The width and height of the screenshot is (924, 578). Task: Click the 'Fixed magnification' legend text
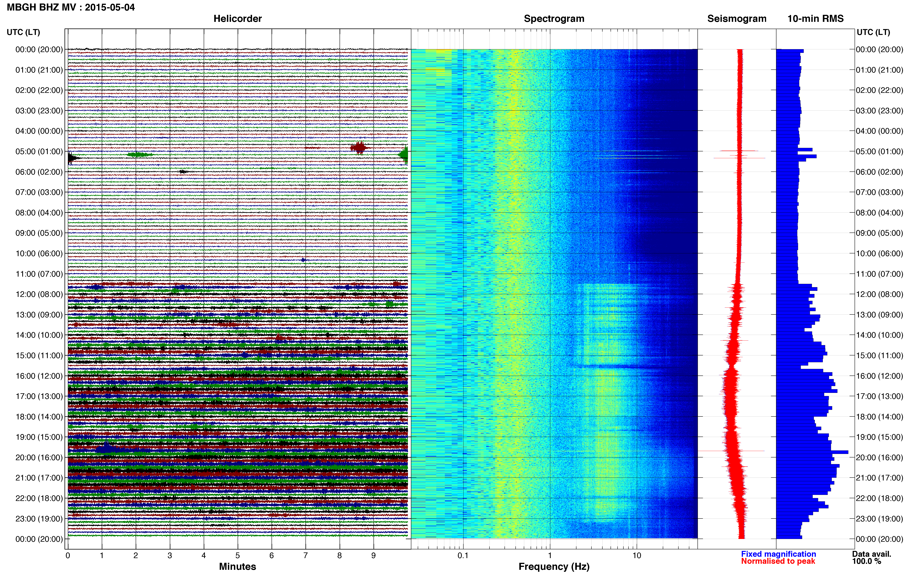[778, 554]
